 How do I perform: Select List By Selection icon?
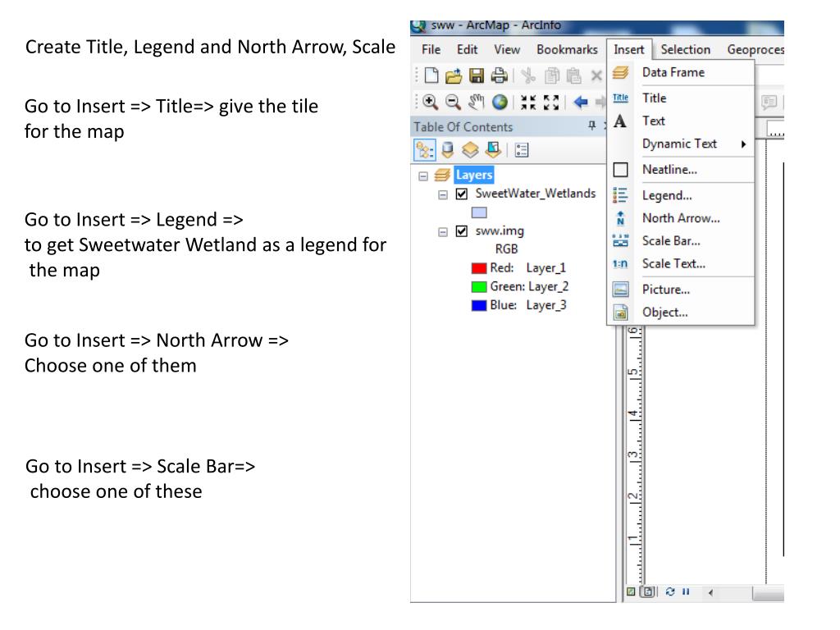click(493, 150)
